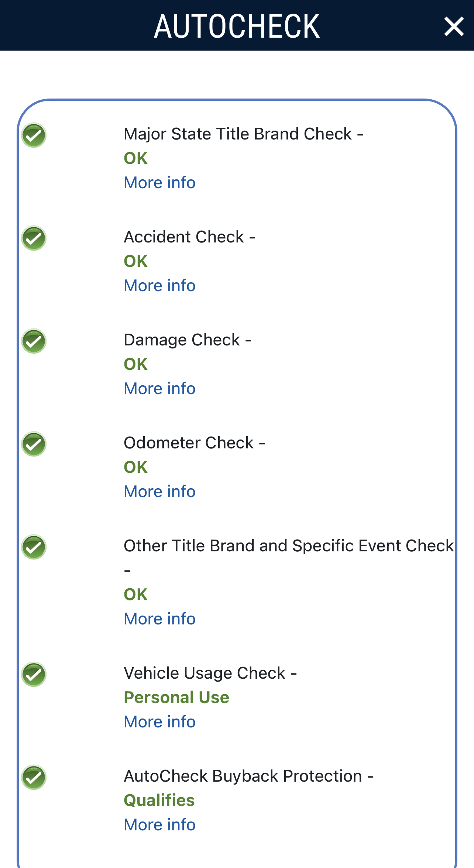Click the Qualifies status text
474x868 pixels.
point(159,800)
